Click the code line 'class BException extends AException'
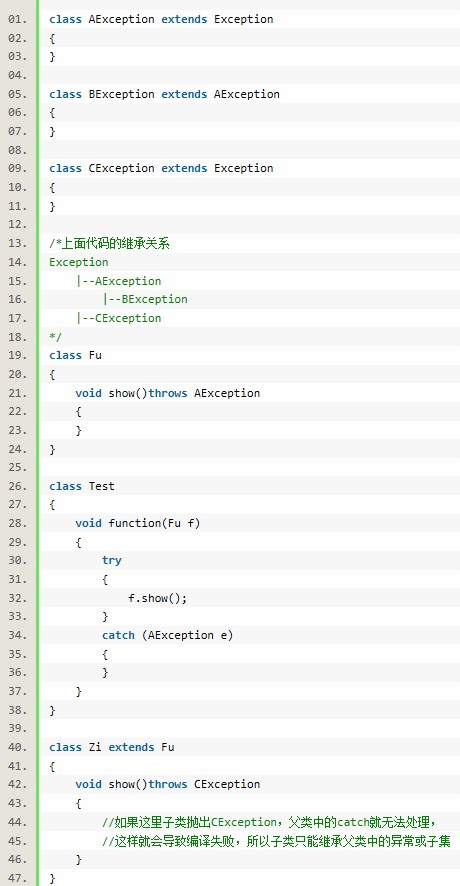The image size is (460, 886). pyautogui.click(x=164, y=94)
